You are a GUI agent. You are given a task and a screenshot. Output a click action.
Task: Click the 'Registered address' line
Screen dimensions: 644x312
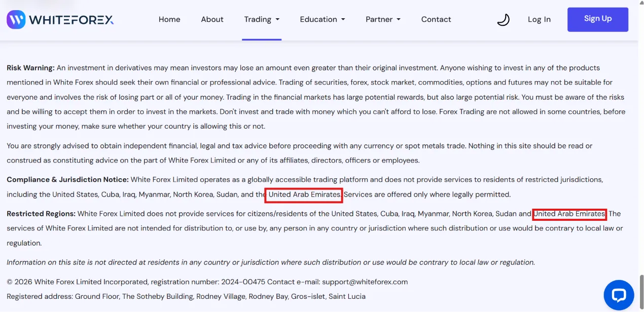pyautogui.click(x=186, y=296)
